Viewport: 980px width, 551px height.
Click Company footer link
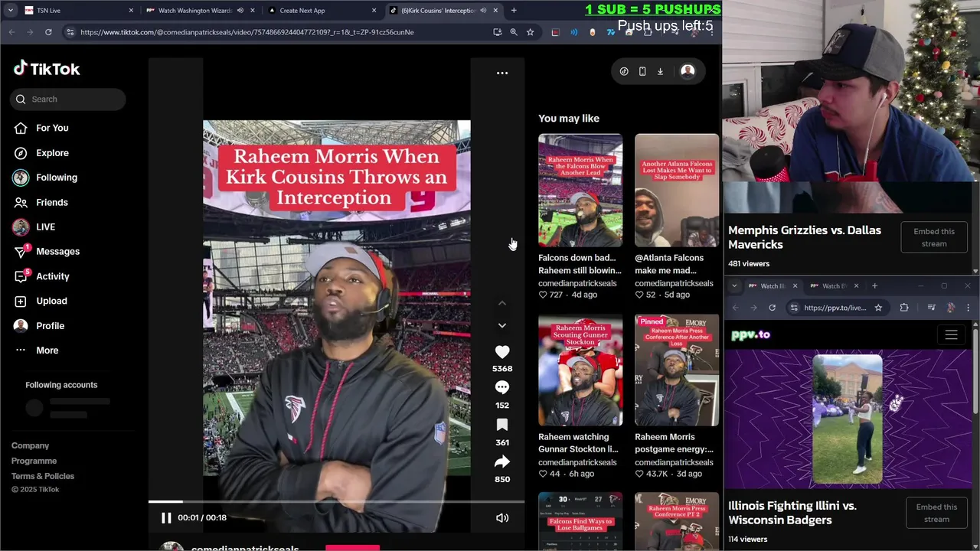31,445
